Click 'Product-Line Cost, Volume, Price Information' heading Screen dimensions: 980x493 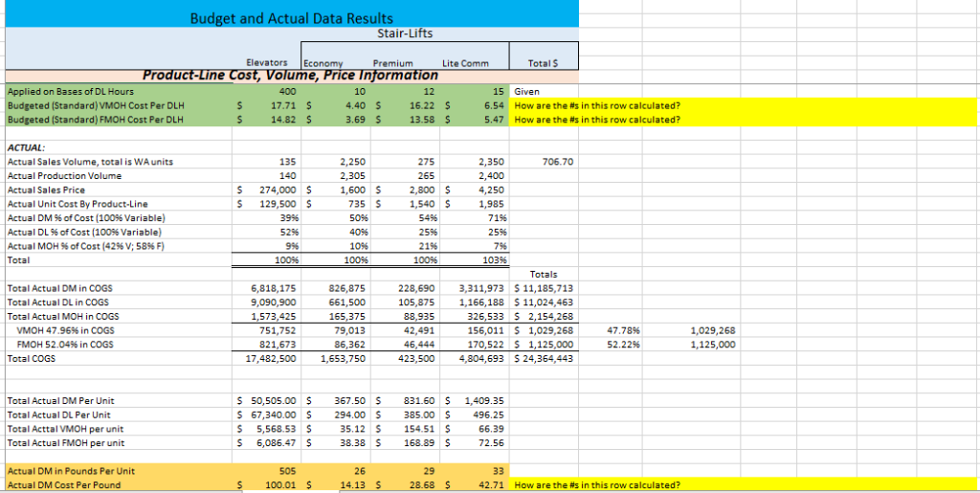pos(291,76)
